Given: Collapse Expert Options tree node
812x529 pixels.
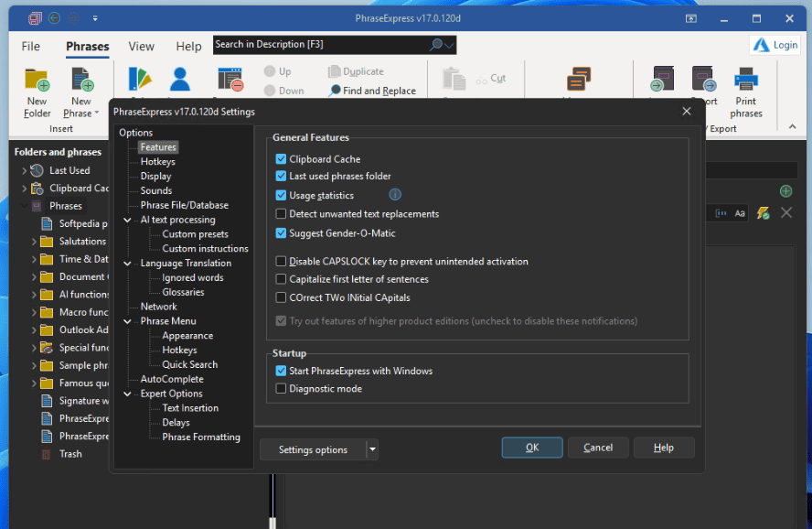Looking at the screenshot, I should pyautogui.click(x=127, y=394).
